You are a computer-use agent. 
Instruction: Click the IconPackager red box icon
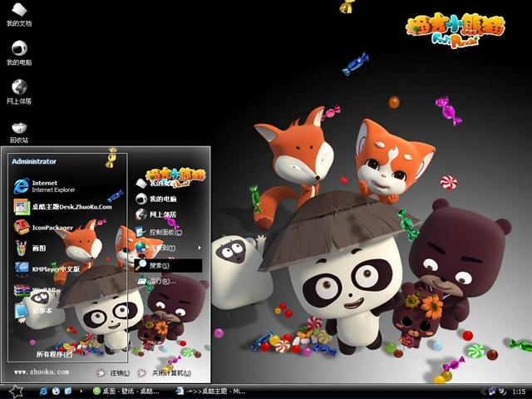[x=22, y=227]
